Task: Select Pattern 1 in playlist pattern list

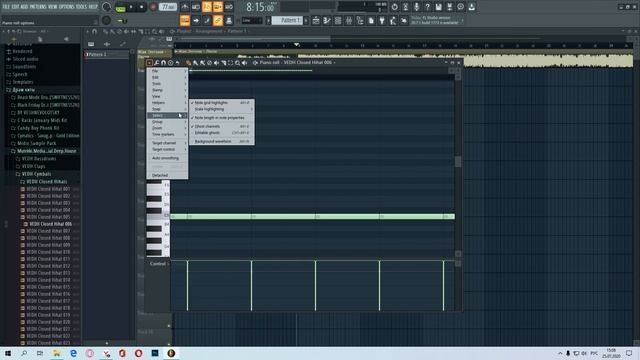Action: [x=107, y=54]
